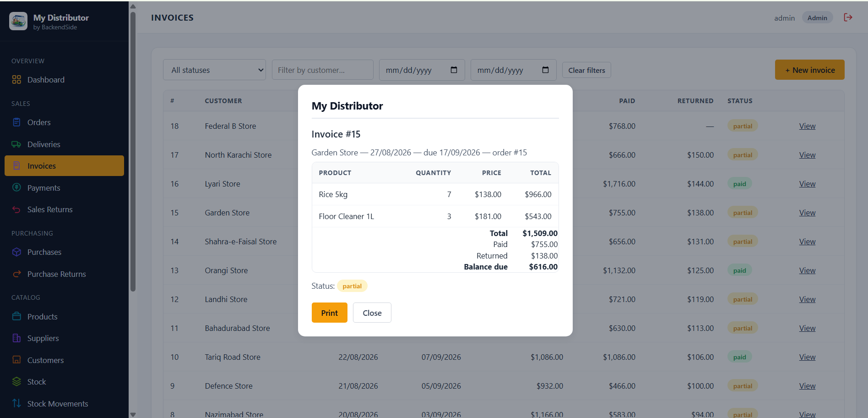This screenshot has width=868, height=418.
Task: Click the Purchases box icon
Action: pyautogui.click(x=16, y=252)
